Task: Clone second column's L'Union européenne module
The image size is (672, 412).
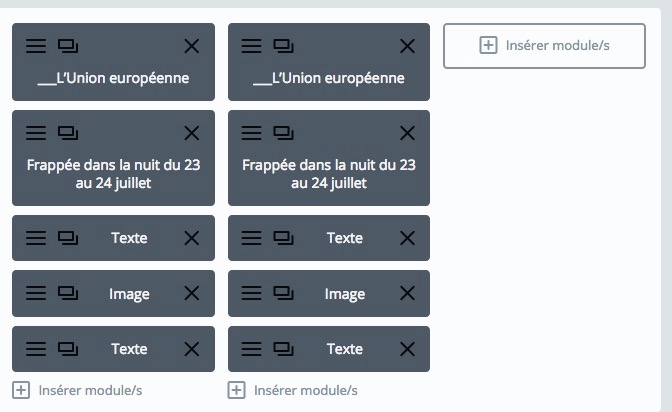Action: 284,46
